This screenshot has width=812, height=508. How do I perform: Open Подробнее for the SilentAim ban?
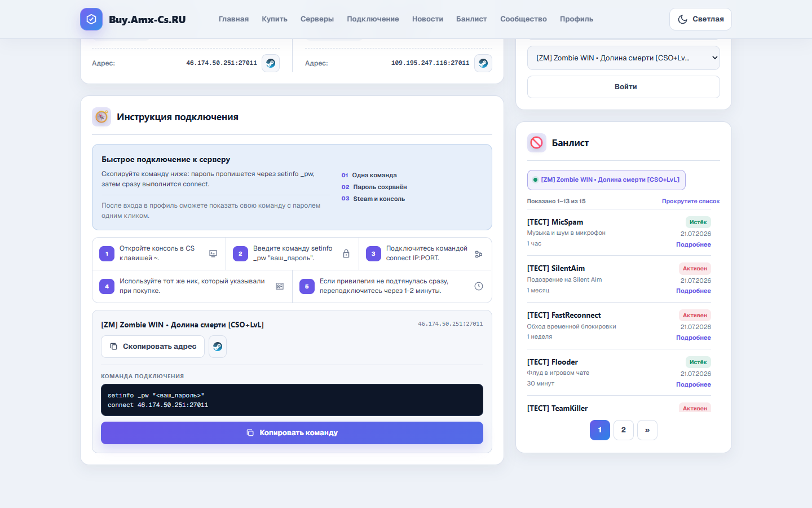point(694,291)
